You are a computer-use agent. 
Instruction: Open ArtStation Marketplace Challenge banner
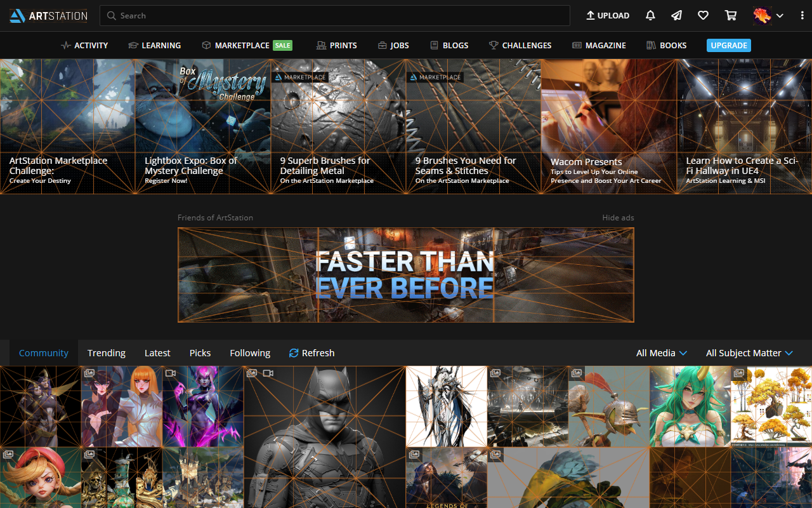(x=67, y=126)
